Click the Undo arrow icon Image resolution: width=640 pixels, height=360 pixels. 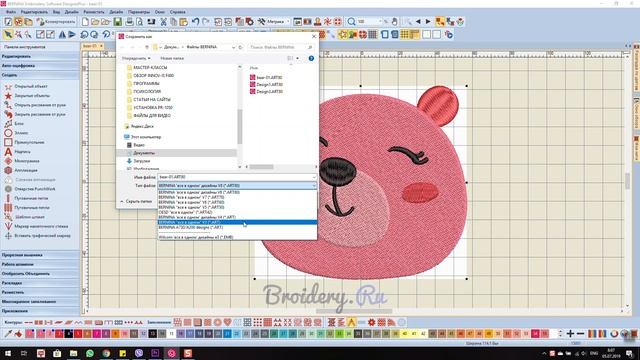click(x=196, y=22)
